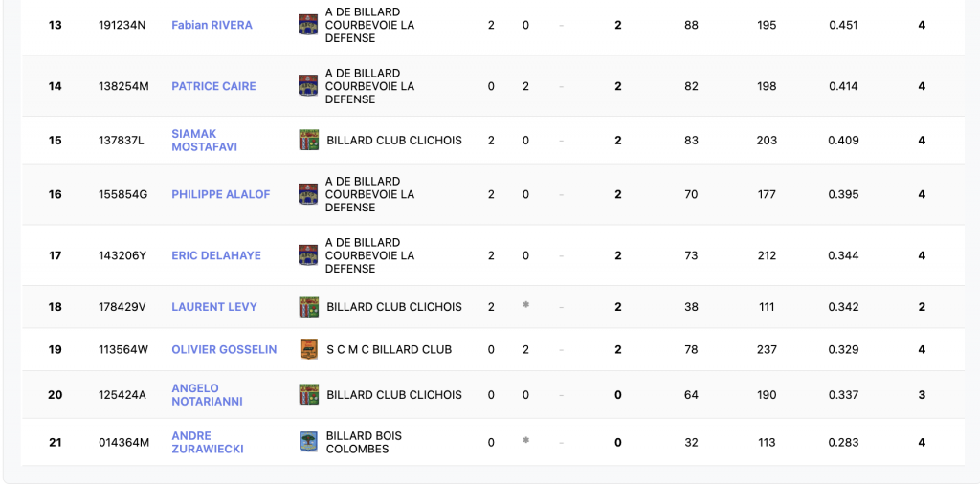Click club logo in ERIC DELAHAYE's row

pos(308,255)
